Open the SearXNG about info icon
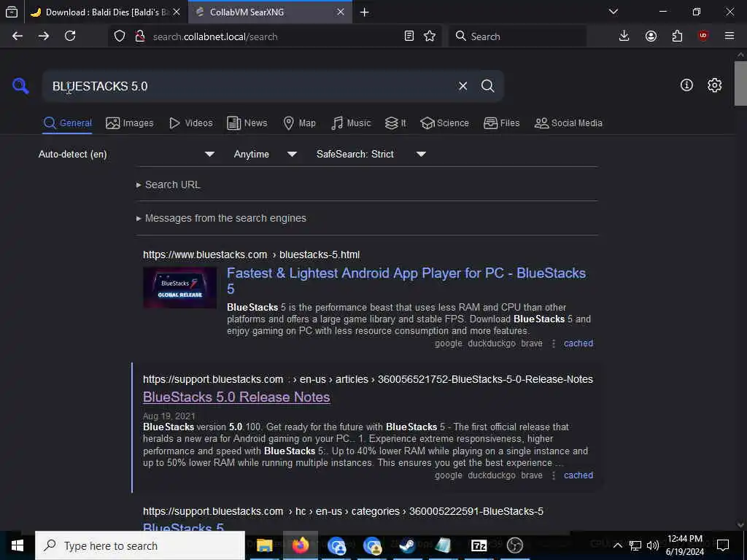Viewport: 747px width, 560px height. [x=686, y=85]
